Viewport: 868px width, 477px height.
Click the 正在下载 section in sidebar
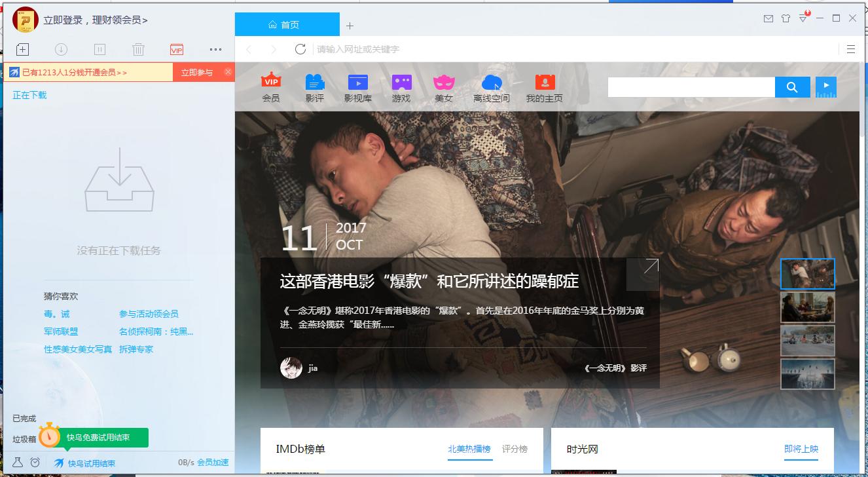tap(29, 94)
